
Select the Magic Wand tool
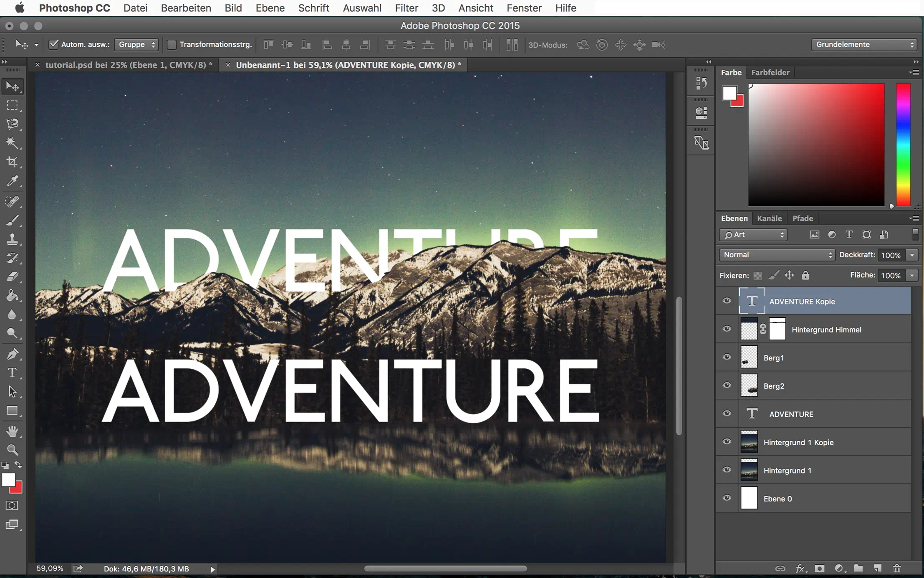[x=12, y=143]
